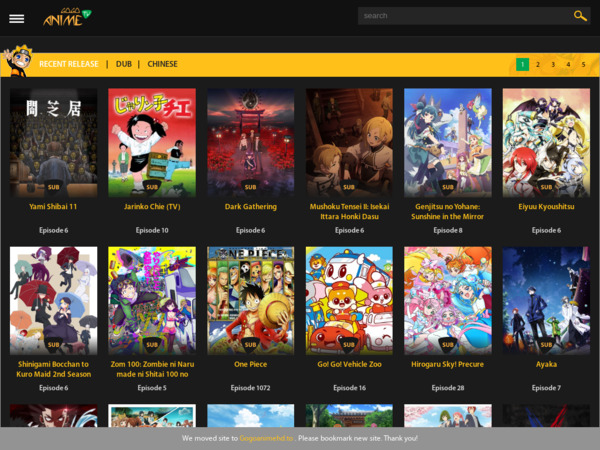
Task: Follow the Gogoanimehd.to link in banner
Action: pyautogui.click(x=266, y=438)
